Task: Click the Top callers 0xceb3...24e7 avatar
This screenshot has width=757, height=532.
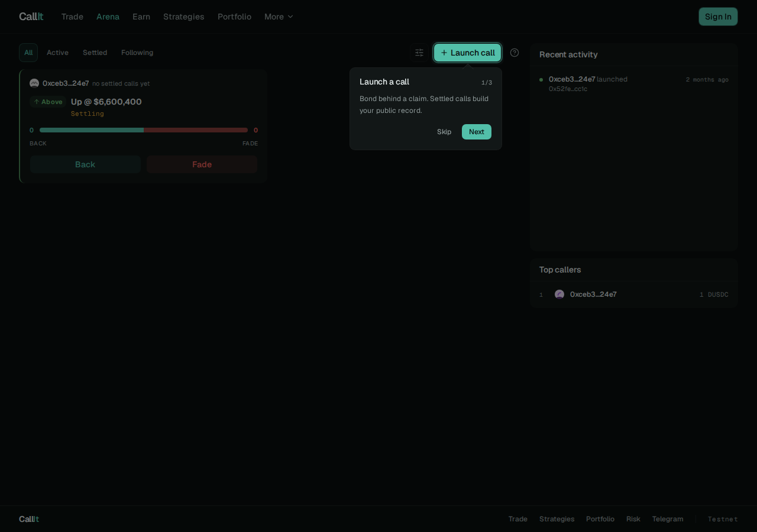Action: click(559, 294)
